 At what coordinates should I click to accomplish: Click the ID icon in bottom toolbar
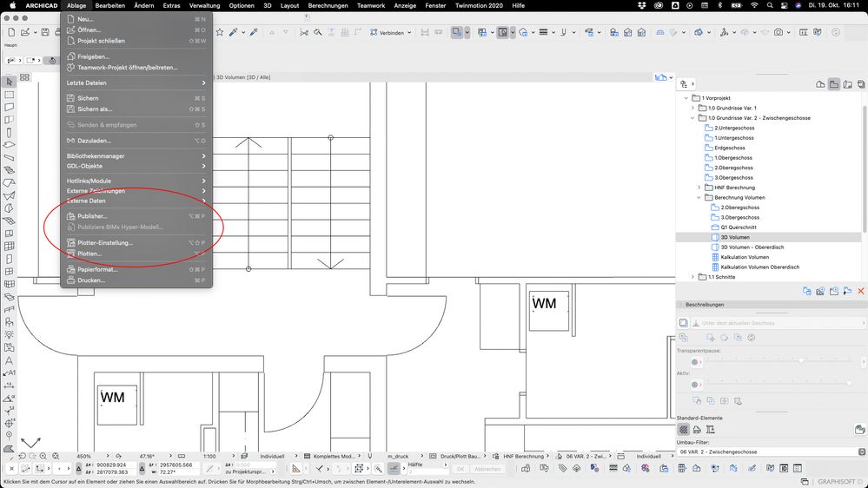pyautogui.click(x=784, y=468)
